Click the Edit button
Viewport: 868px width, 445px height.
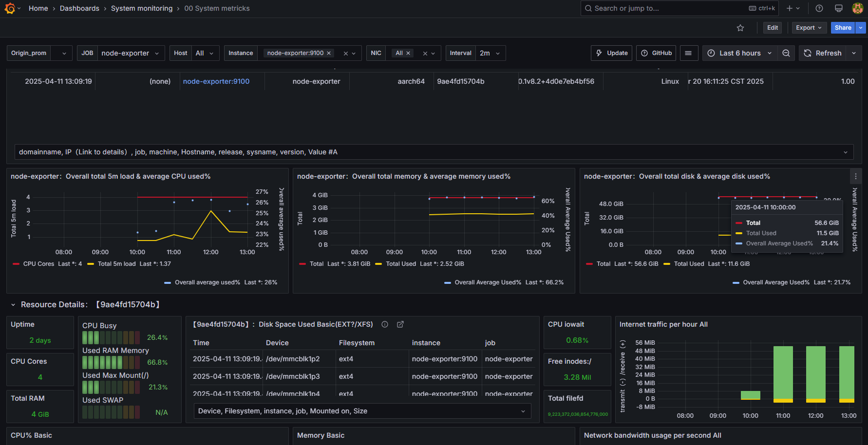tap(772, 28)
